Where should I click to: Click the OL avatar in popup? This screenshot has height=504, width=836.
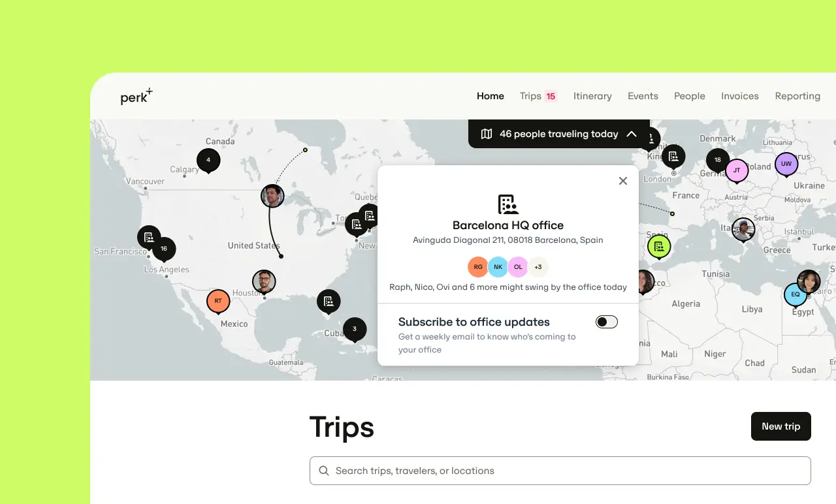[518, 267]
